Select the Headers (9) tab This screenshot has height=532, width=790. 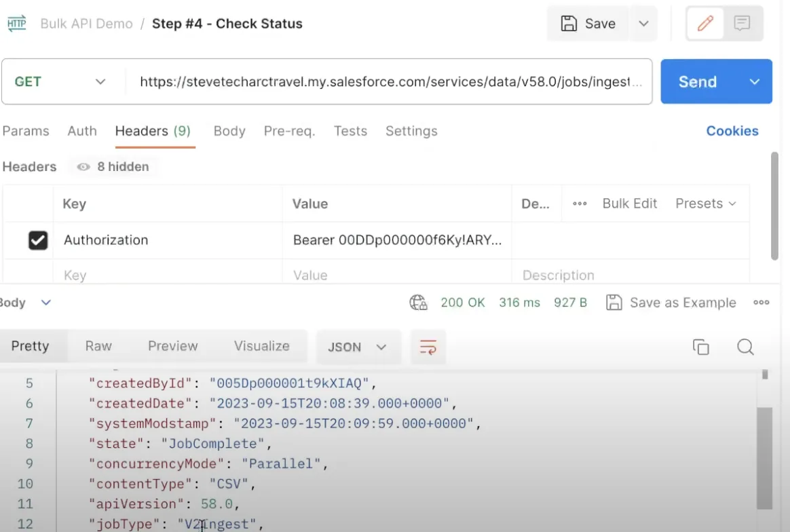[153, 131]
